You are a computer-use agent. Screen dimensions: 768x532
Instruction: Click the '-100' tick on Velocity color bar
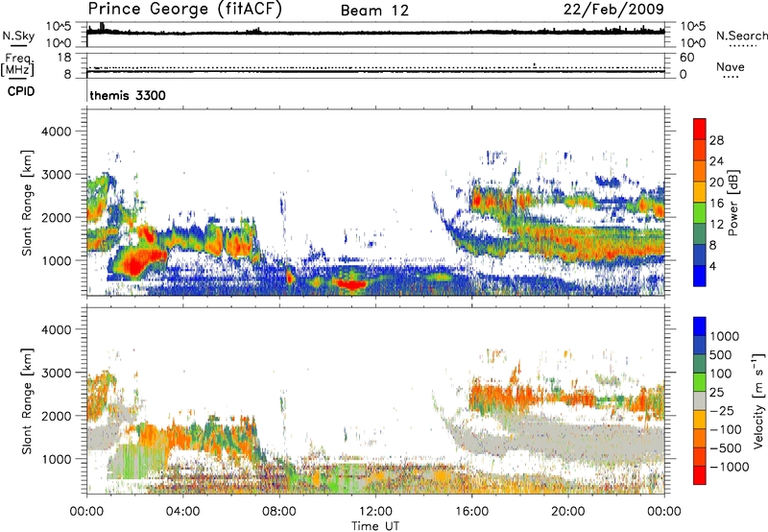click(726, 429)
